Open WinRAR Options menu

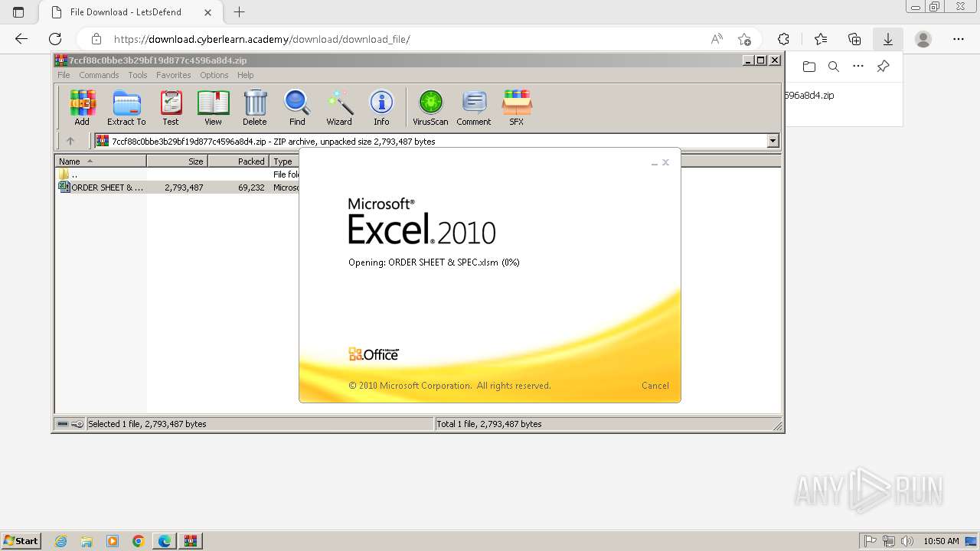[214, 75]
